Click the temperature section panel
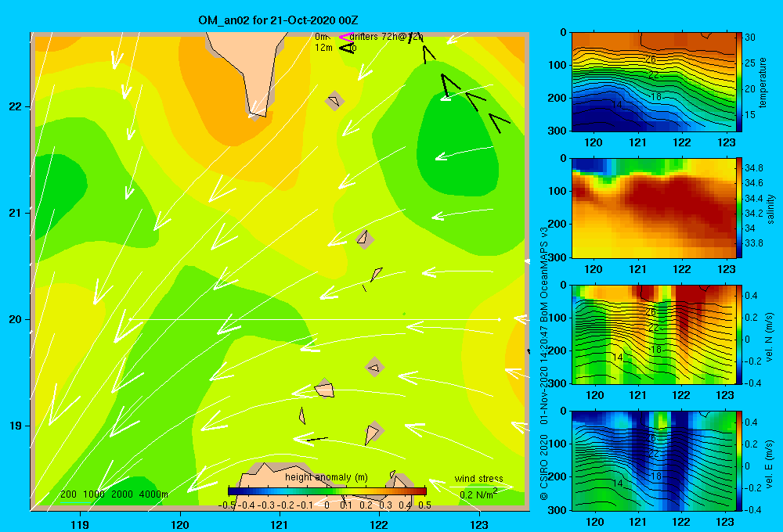Image resolution: width=783 pixels, height=532 pixels. click(654, 82)
